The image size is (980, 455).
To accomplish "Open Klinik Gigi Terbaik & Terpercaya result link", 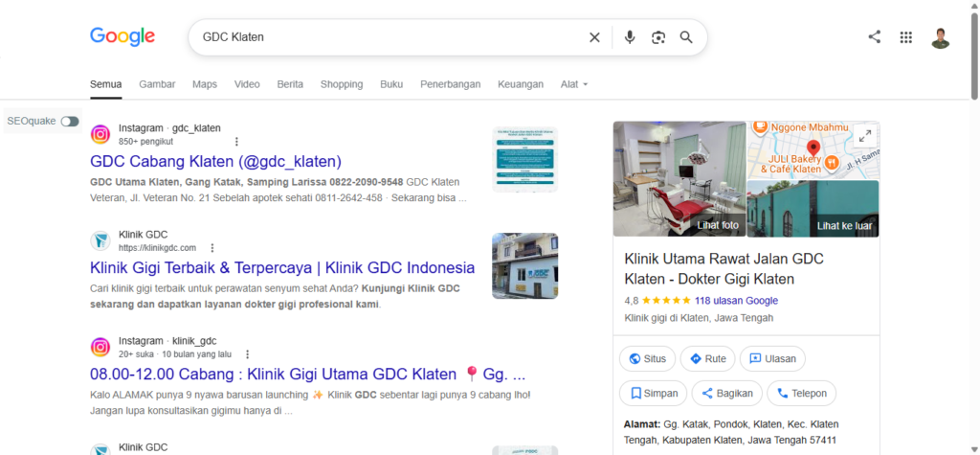I will pyautogui.click(x=282, y=268).
